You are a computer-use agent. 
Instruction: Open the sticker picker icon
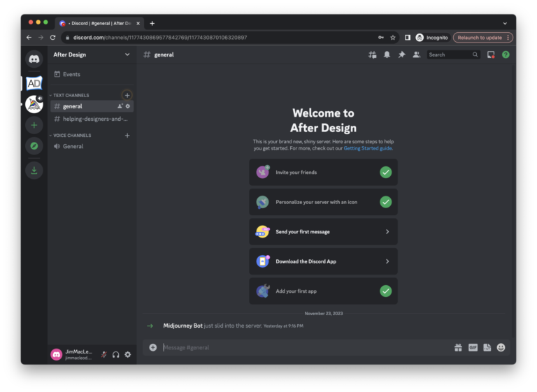pos(487,347)
